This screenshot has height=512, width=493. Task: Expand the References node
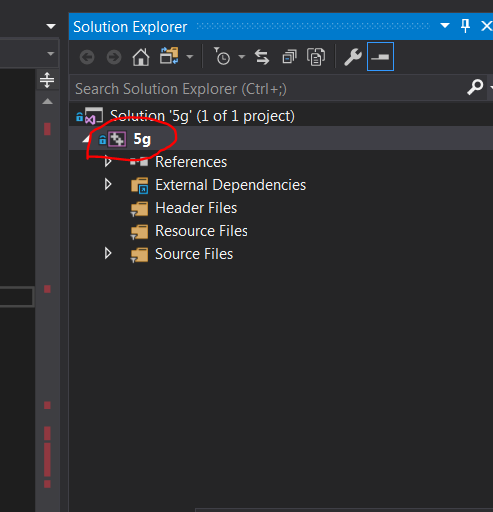(108, 161)
